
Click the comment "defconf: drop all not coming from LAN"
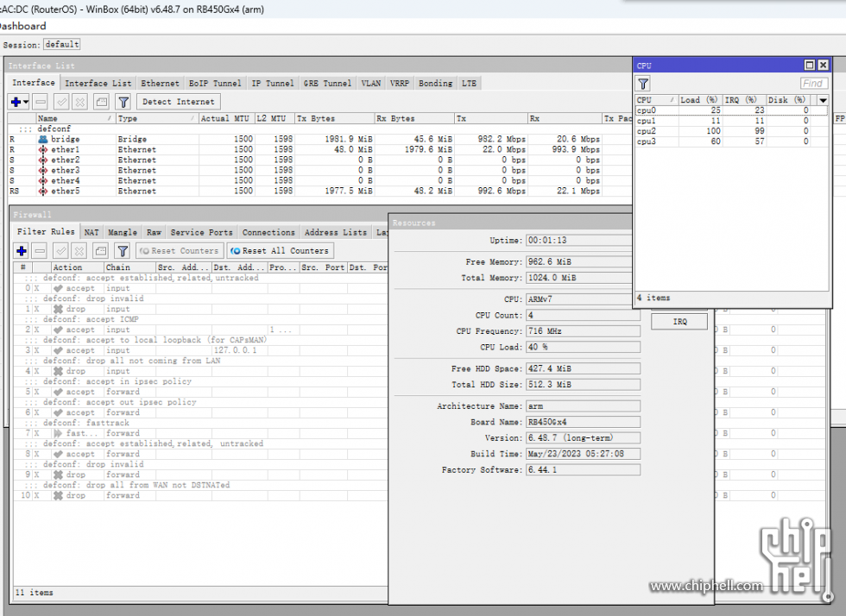(x=131, y=361)
